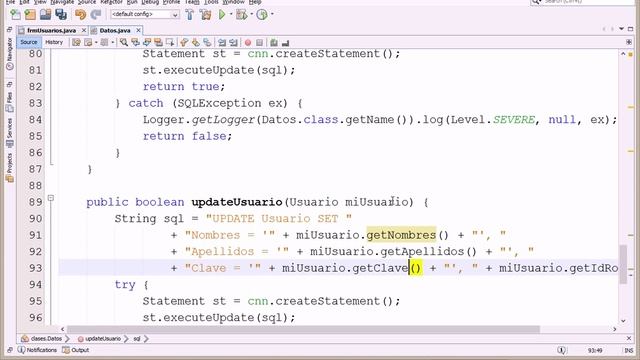Click the INS insert mode indicator
Image resolution: width=640 pixels, height=360 pixels.
click(629, 351)
